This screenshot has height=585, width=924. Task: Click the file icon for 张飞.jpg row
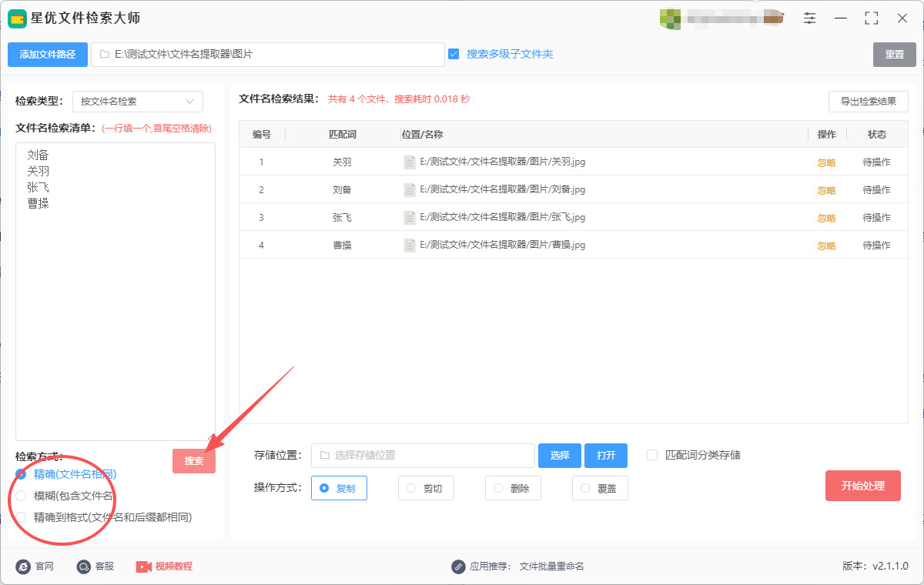pyautogui.click(x=410, y=218)
